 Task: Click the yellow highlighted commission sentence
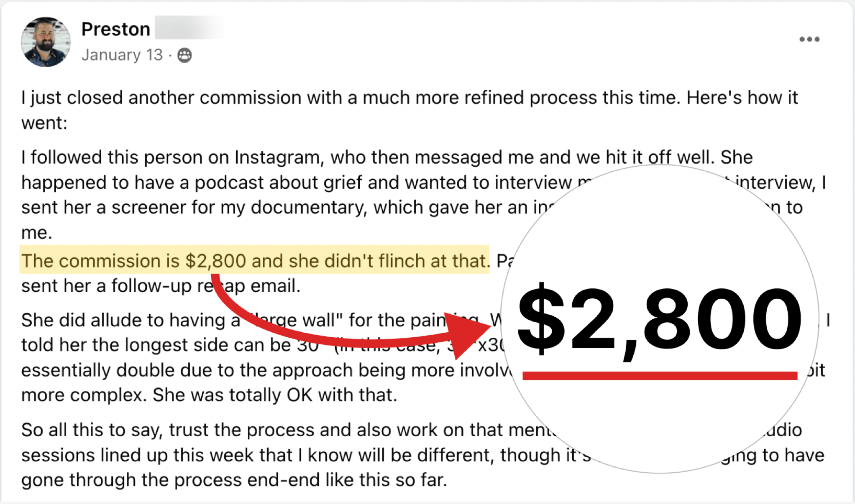tap(254, 260)
